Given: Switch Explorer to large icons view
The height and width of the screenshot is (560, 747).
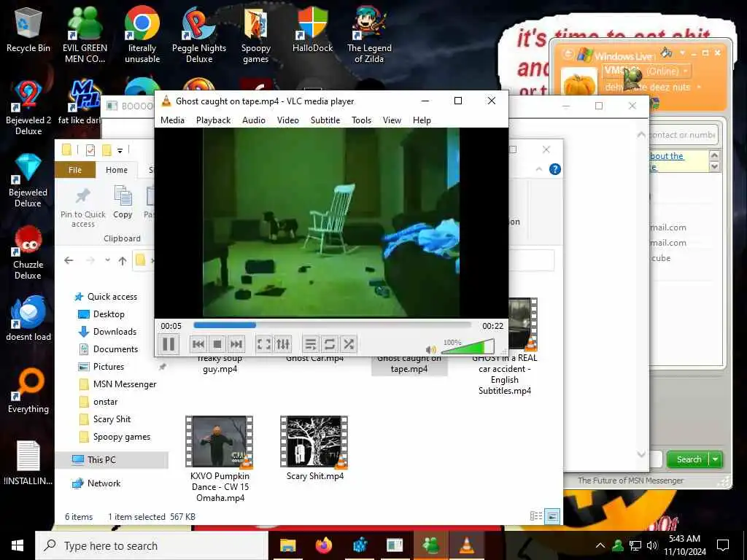Looking at the screenshot, I should (x=552, y=516).
